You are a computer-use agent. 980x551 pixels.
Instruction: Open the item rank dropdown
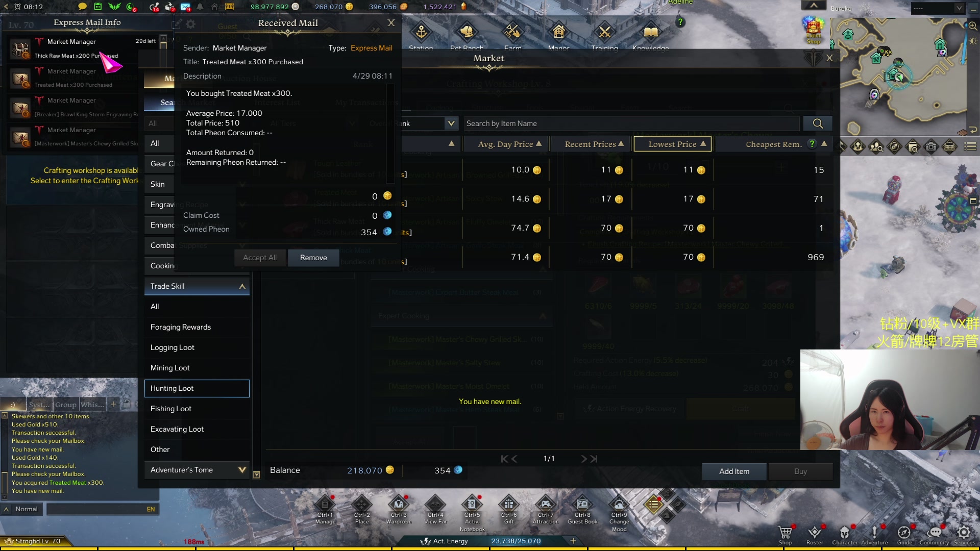click(x=451, y=123)
